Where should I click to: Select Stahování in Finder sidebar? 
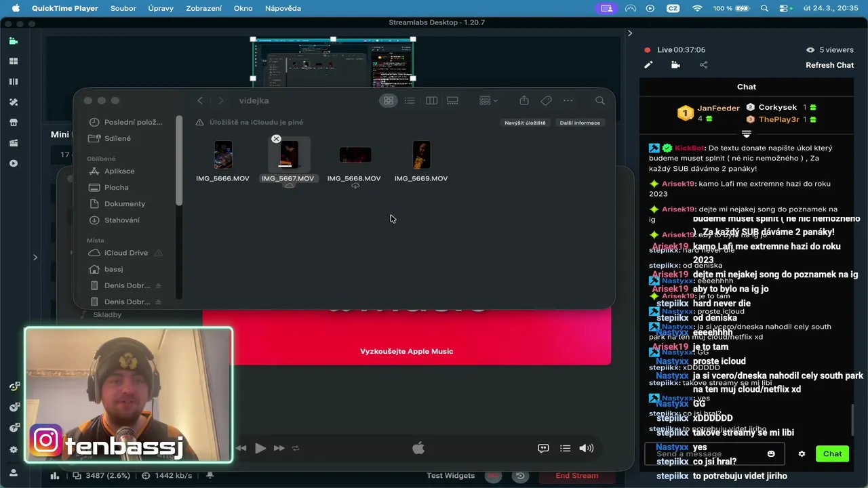[x=122, y=220]
